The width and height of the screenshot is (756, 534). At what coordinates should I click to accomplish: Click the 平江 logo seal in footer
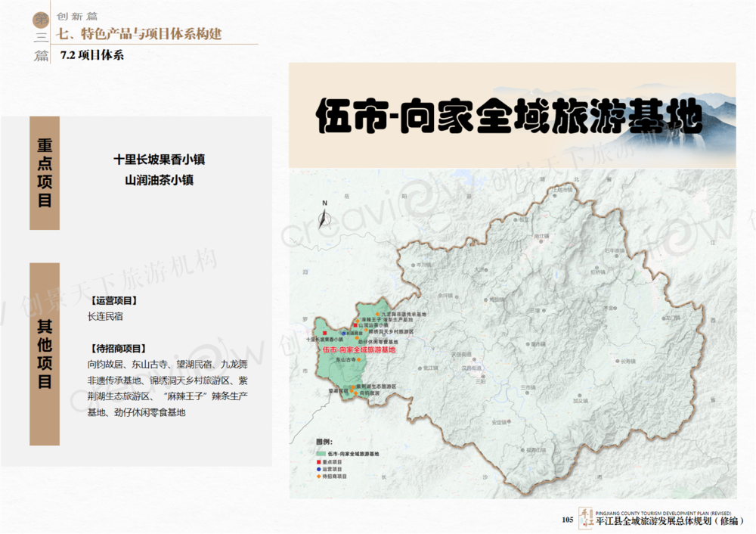pyautogui.click(x=586, y=519)
